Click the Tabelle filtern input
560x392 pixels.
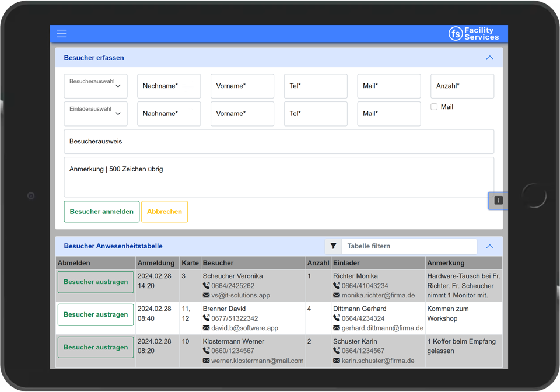(409, 246)
